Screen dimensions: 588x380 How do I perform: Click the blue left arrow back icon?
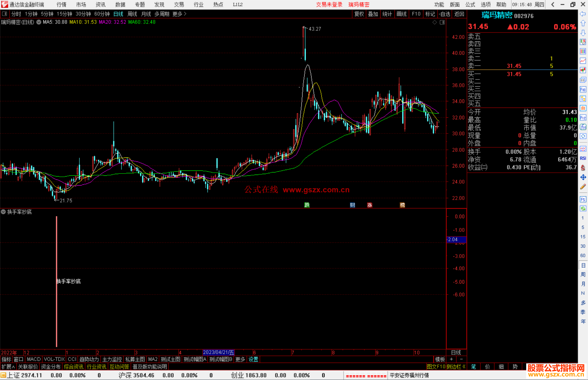pos(583,14)
